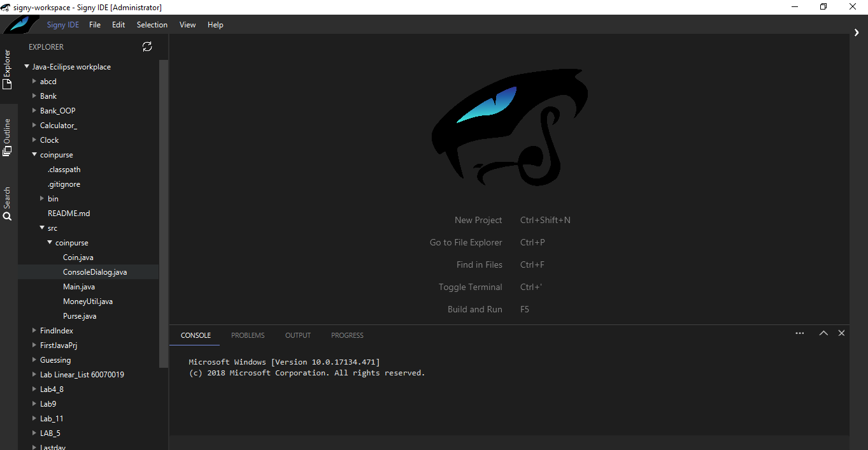Expand the Lab_11 folder

34,418
